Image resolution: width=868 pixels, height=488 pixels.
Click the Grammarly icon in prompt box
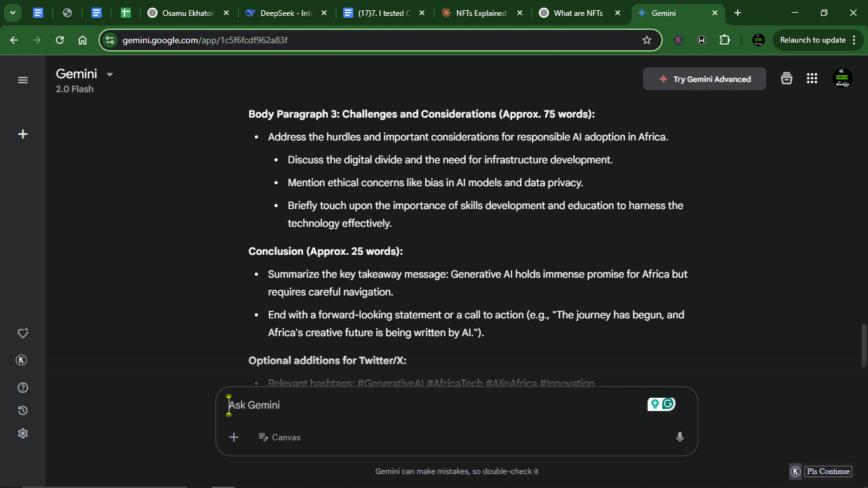668,403
